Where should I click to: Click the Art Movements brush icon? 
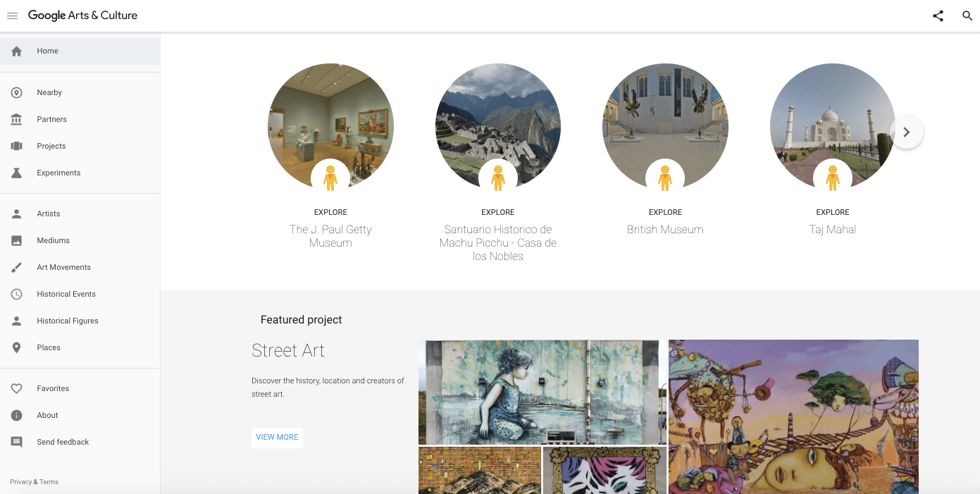click(x=17, y=267)
